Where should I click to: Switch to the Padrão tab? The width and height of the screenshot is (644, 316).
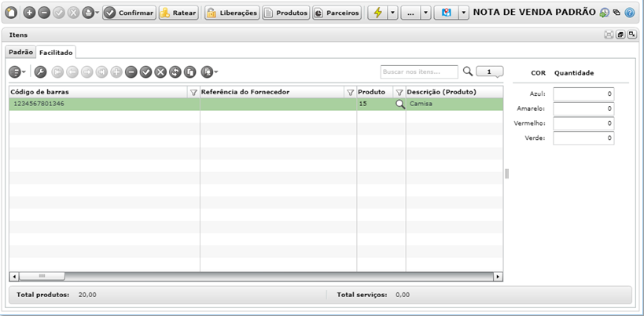[x=20, y=52]
